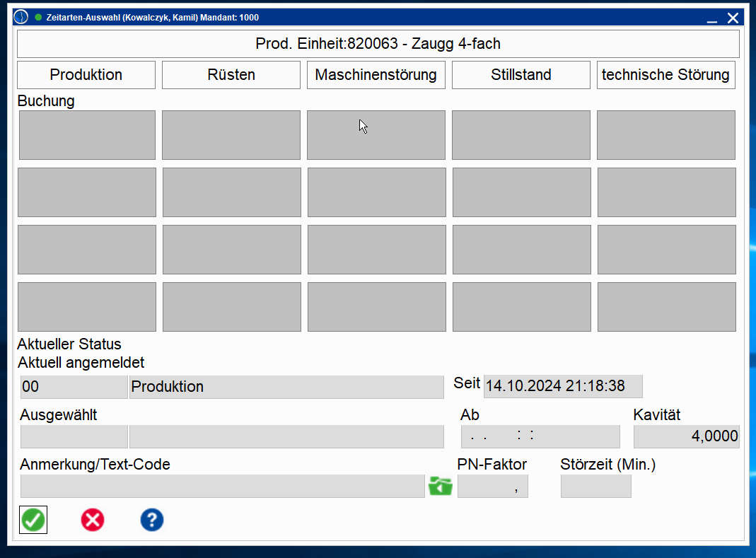This screenshot has width=756, height=558.
Task: Select the Rüsten category
Action: (x=231, y=75)
